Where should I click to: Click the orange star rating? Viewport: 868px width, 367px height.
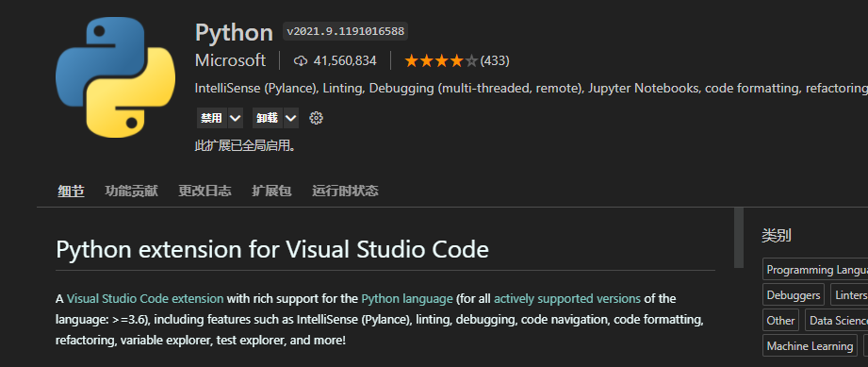coord(441,61)
